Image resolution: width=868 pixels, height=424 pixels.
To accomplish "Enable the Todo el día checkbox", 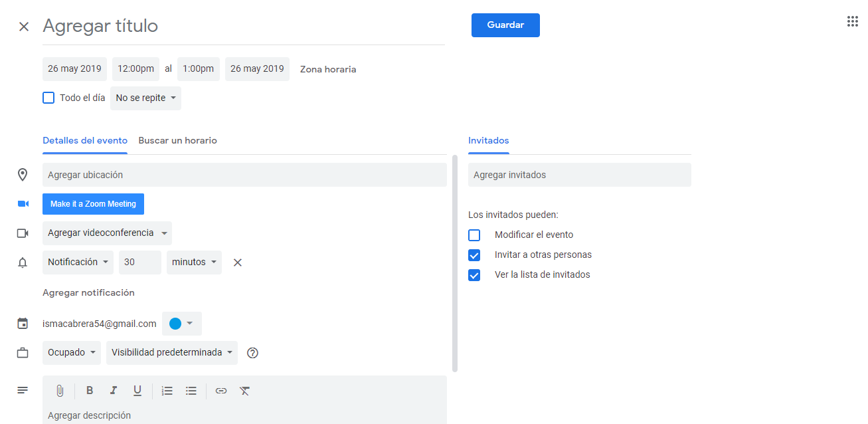I will [x=48, y=98].
